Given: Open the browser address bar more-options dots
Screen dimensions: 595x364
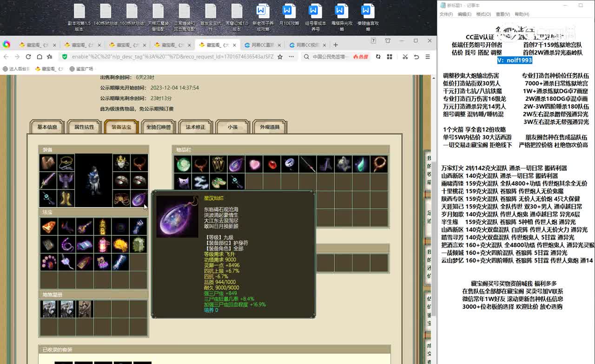Looking at the screenshot, I should click(x=291, y=57).
